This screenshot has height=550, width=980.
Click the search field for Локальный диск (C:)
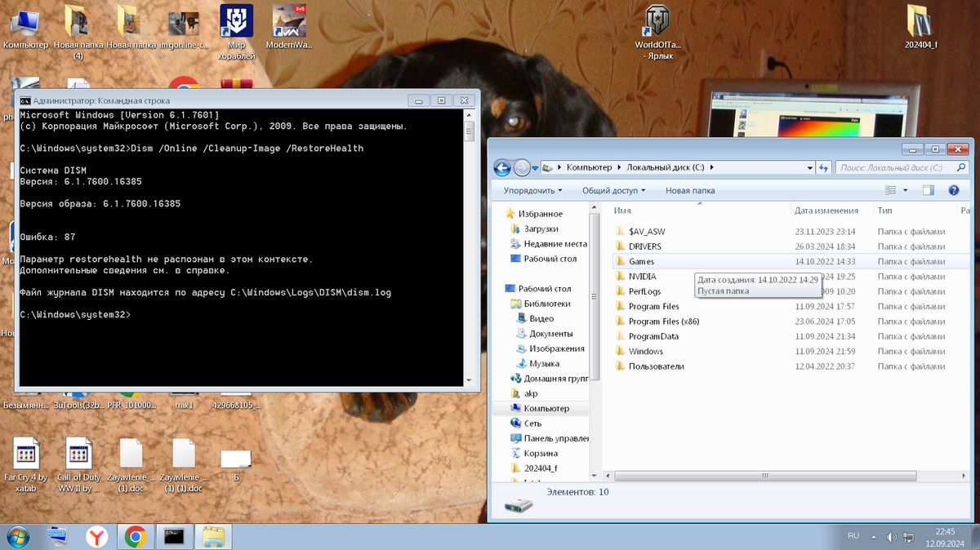(894, 167)
